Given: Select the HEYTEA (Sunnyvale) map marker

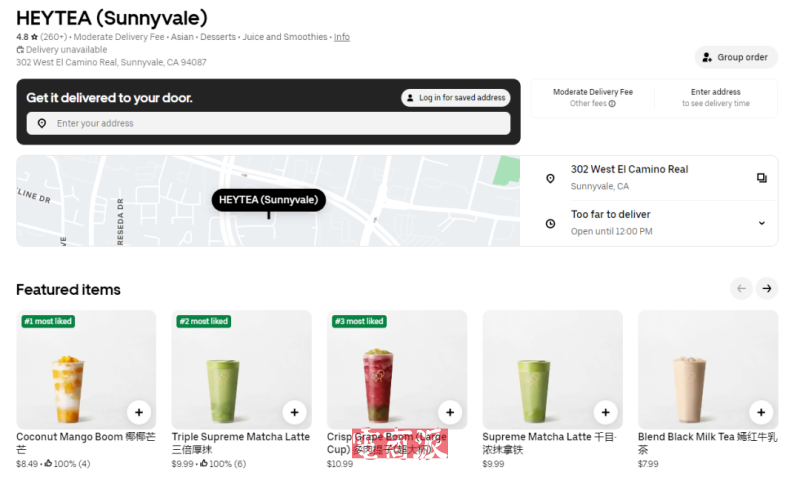Looking at the screenshot, I should pyautogui.click(x=268, y=200).
